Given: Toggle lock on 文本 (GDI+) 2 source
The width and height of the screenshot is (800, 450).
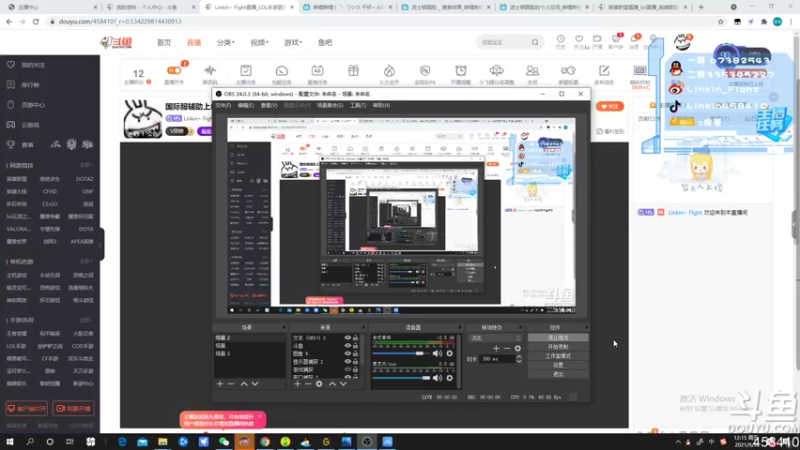Looking at the screenshot, I should 356,338.
